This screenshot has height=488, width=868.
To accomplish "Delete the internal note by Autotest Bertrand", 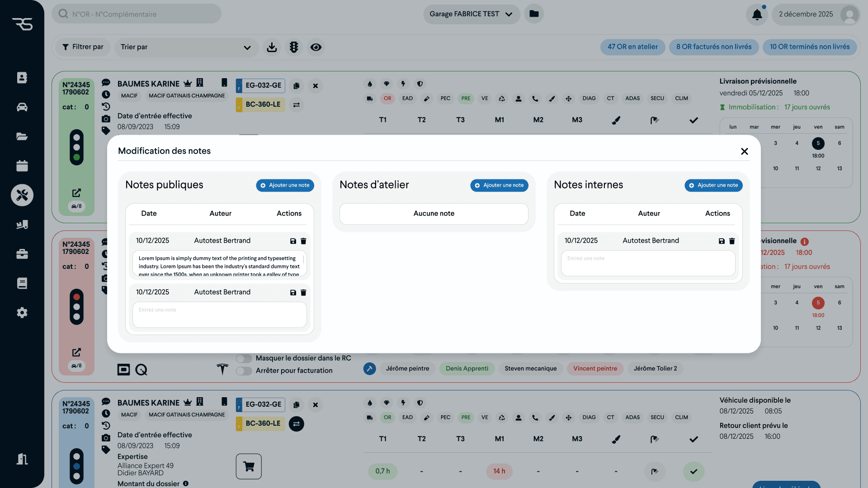I will point(732,241).
